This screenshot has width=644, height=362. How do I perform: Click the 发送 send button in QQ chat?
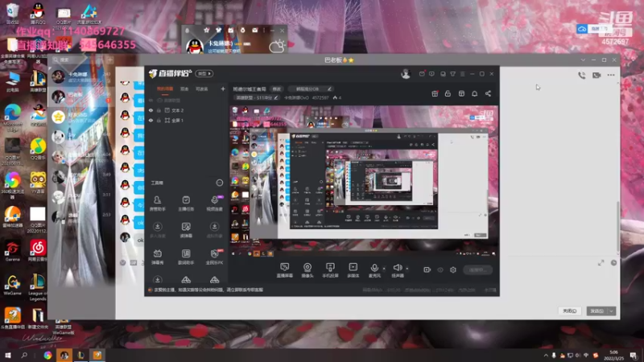[x=597, y=311]
